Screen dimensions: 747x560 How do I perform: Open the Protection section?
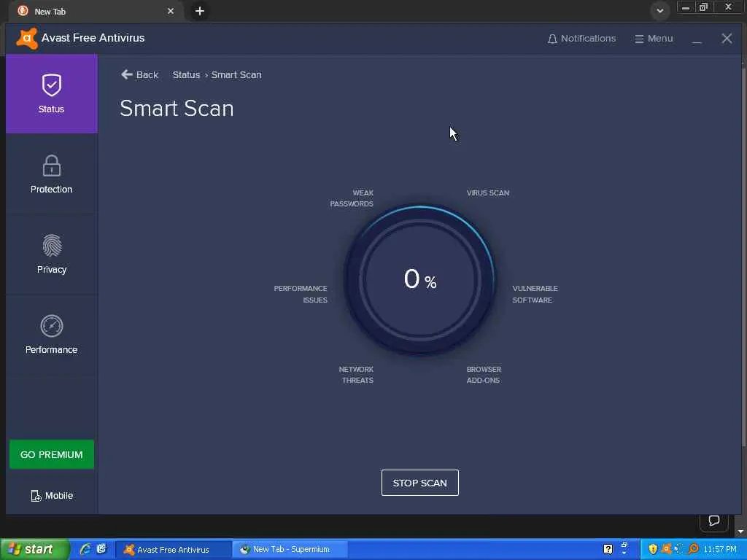coord(52,174)
